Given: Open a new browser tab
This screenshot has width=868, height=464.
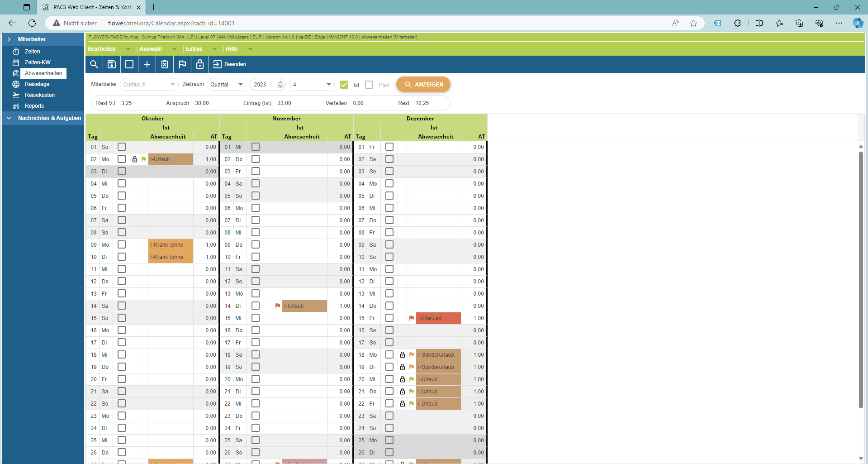Looking at the screenshot, I should tap(154, 7).
